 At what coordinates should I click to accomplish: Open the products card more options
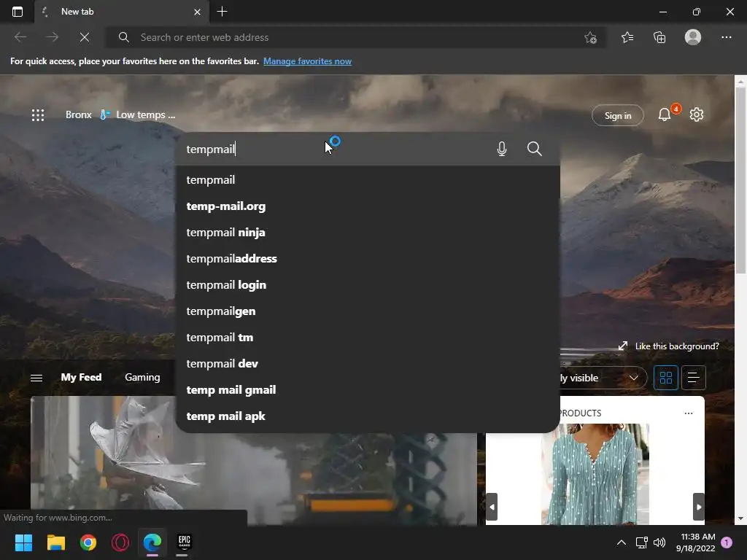[x=689, y=413]
